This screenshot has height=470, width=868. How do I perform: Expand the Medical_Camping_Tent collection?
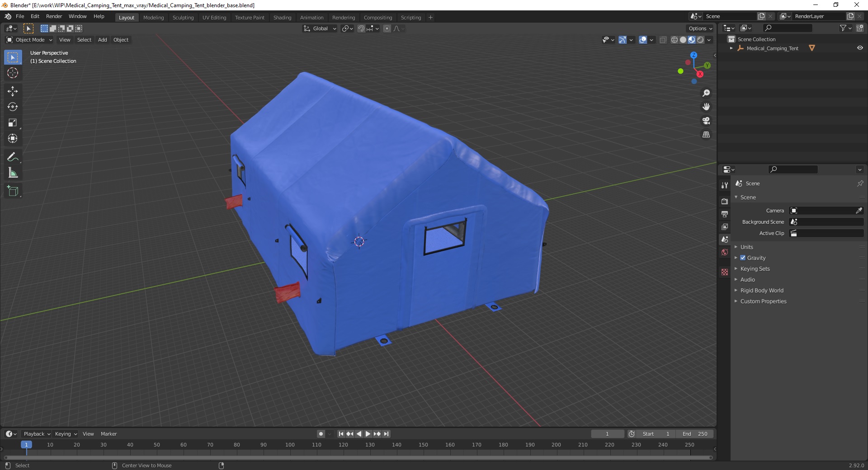731,48
